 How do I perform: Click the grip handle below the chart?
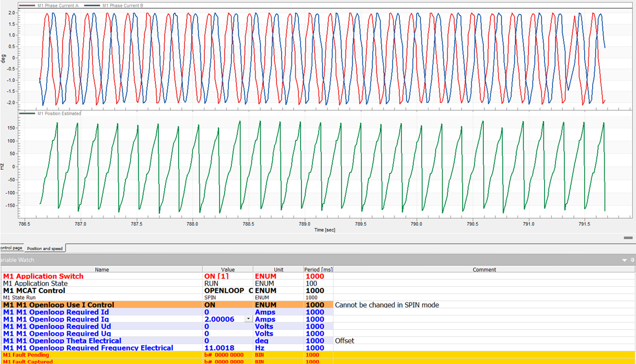pyautogui.click(x=628, y=238)
